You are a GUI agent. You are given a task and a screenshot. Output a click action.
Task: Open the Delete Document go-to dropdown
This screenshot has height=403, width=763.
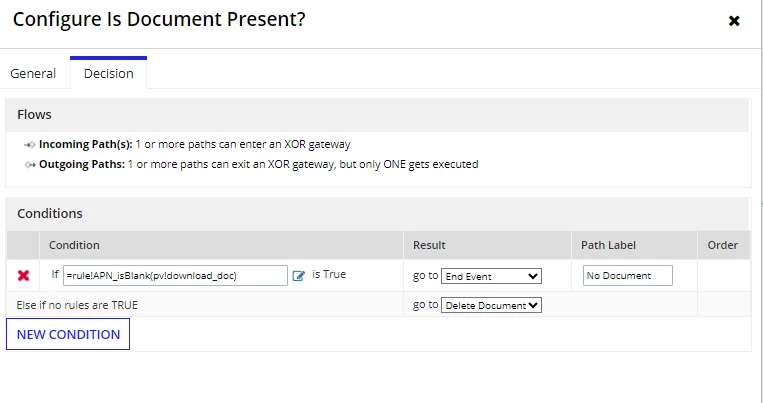click(491, 305)
